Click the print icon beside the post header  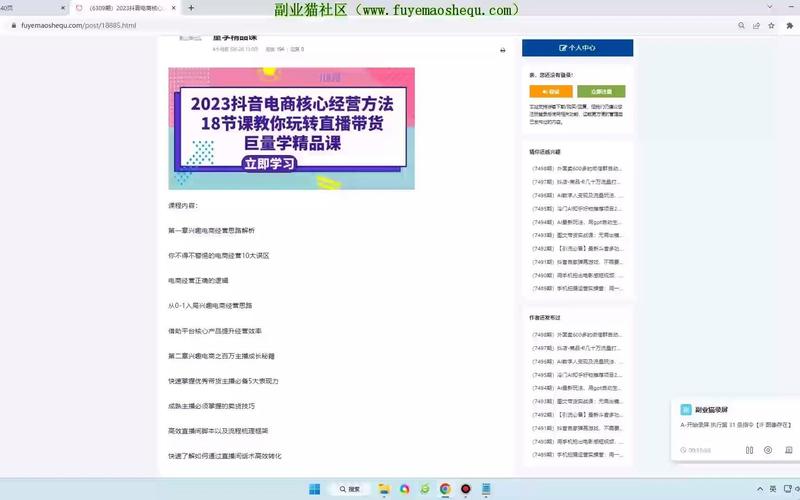pos(503,50)
